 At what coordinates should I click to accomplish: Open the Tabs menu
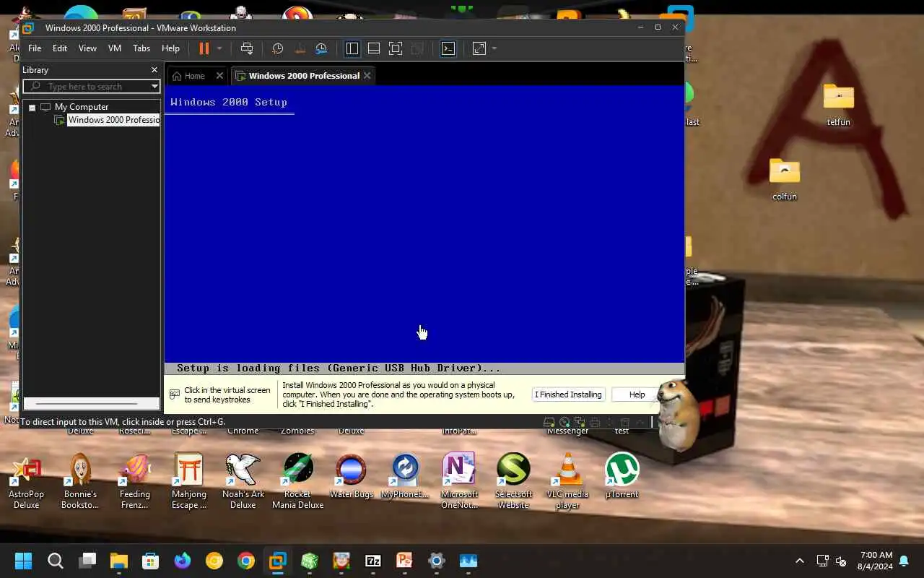pos(141,48)
